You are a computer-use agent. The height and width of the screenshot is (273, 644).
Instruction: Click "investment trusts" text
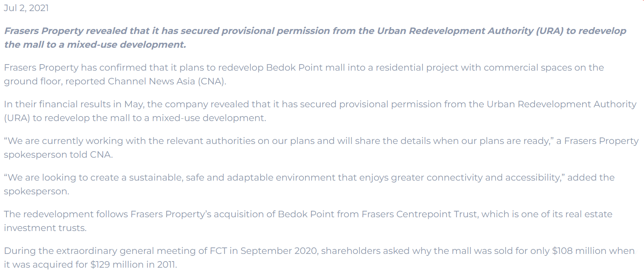tap(45, 228)
